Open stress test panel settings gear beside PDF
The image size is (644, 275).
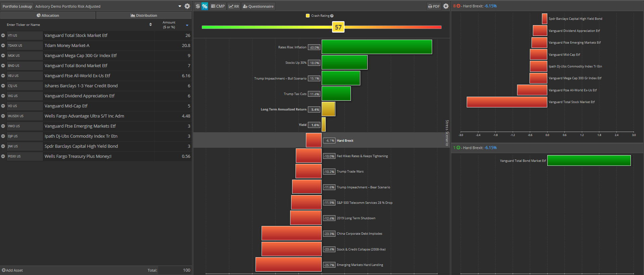pyautogui.click(x=446, y=6)
